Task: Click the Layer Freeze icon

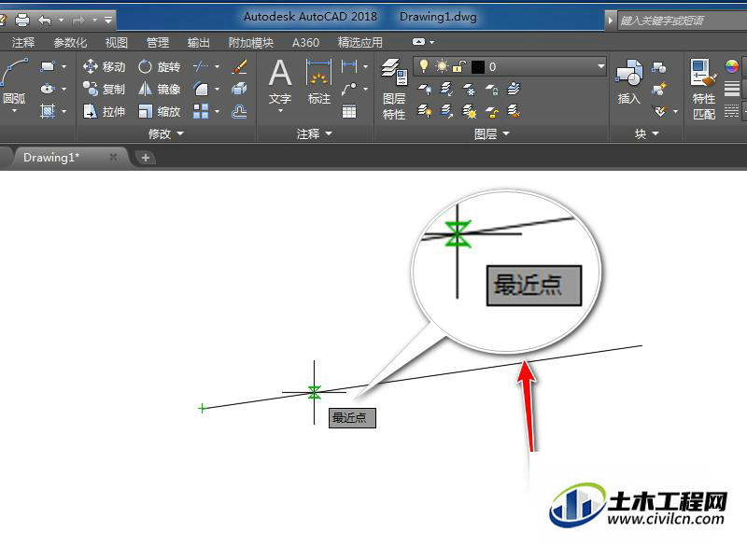Action: (470, 89)
